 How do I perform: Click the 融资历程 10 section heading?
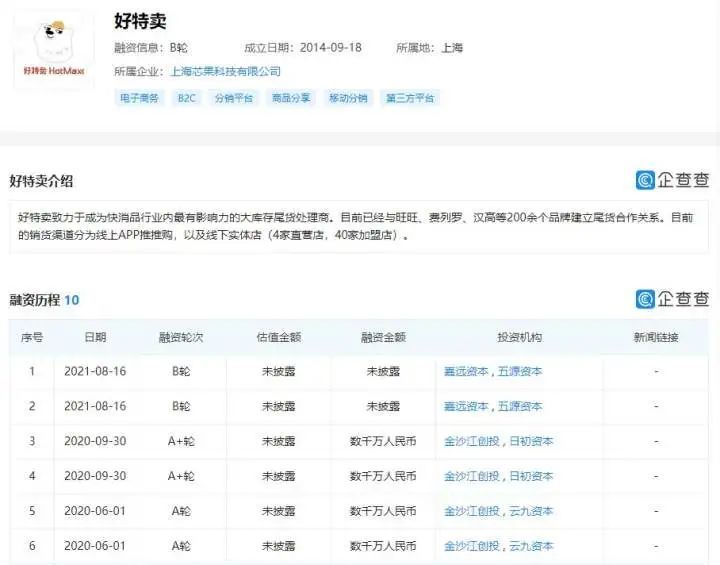coord(44,300)
